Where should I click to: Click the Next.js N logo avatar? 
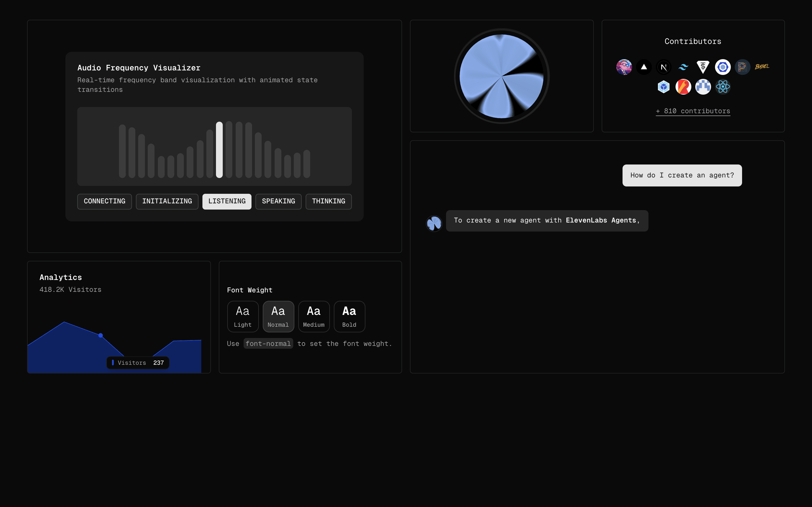click(x=663, y=67)
